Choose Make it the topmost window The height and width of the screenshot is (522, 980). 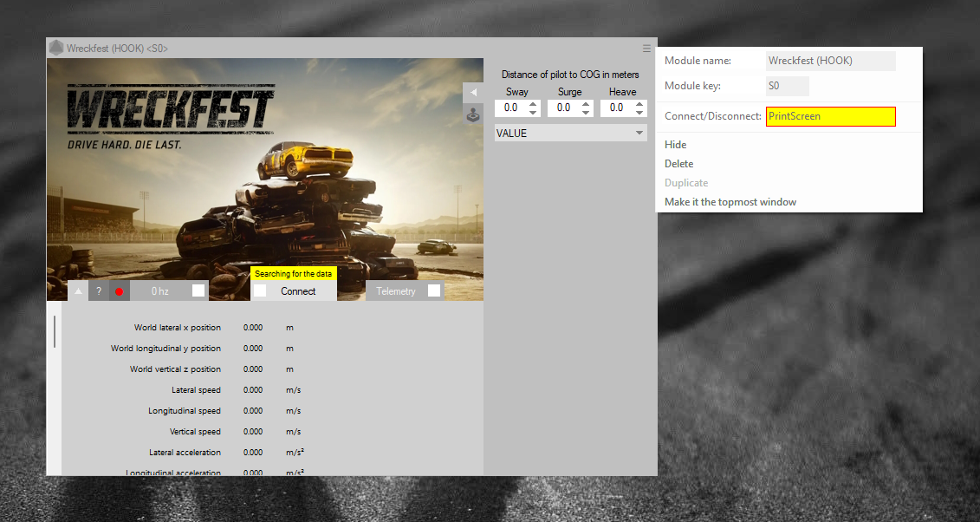[x=730, y=202]
